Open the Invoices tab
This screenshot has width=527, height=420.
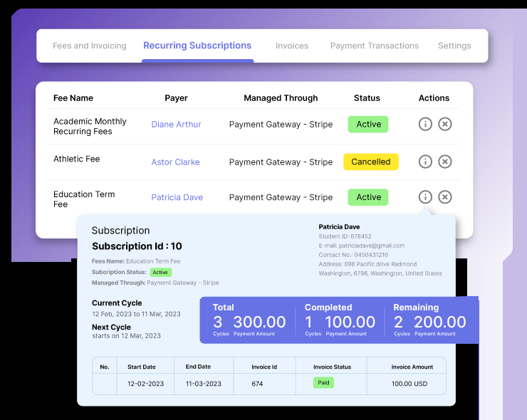[x=292, y=46]
